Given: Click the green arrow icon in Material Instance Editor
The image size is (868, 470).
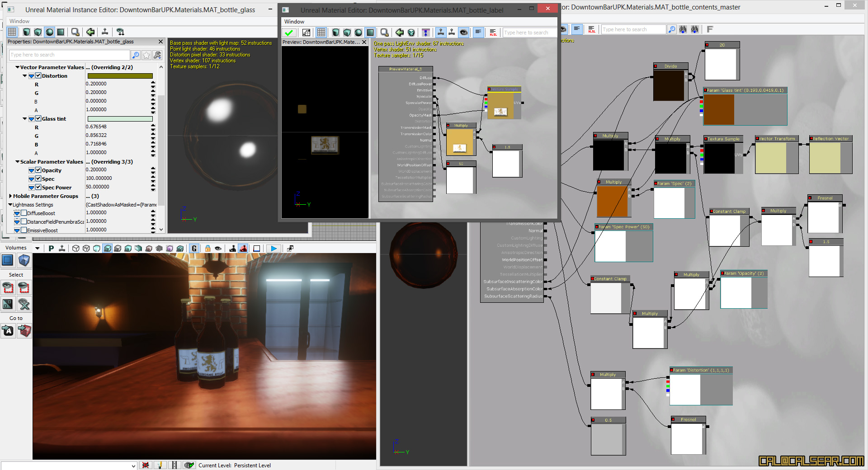Looking at the screenshot, I should click(x=90, y=32).
